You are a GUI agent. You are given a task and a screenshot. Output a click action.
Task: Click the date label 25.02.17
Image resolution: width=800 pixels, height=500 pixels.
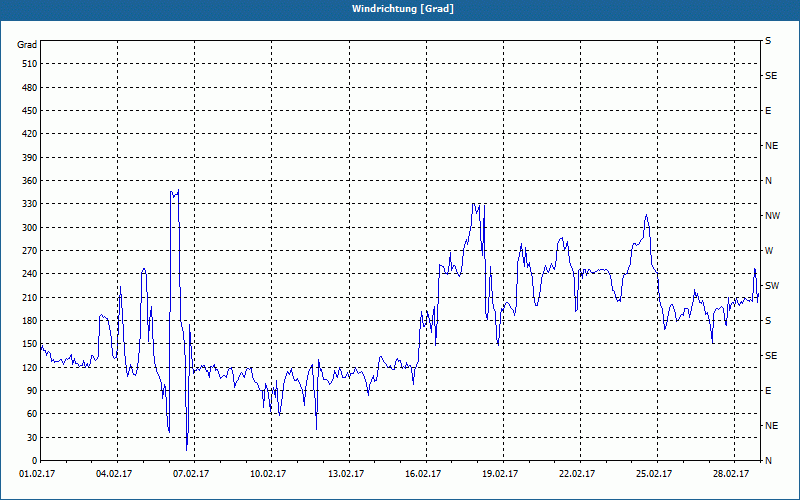coord(654,474)
